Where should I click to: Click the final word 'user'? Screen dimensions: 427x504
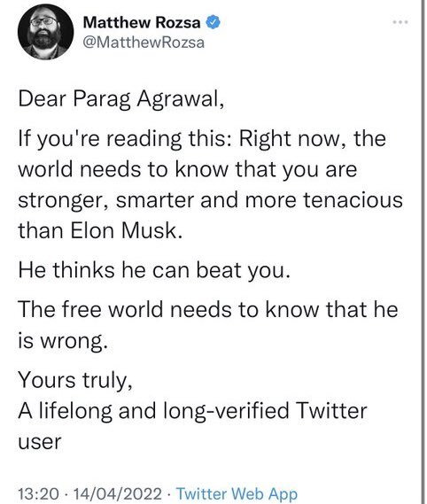coord(40,442)
